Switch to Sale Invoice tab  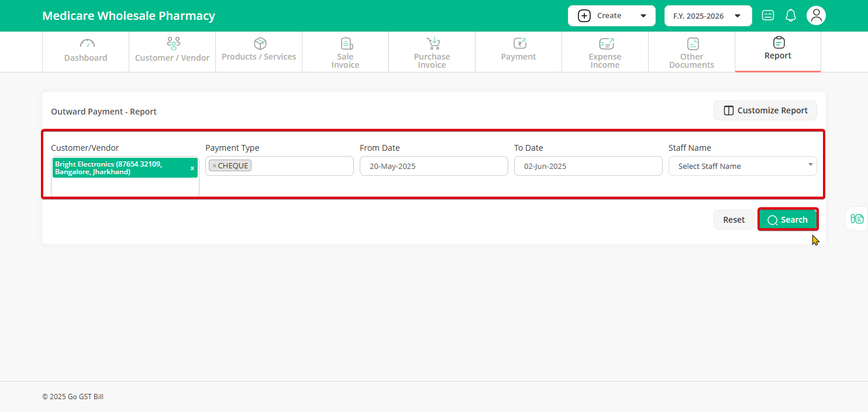click(345, 52)
